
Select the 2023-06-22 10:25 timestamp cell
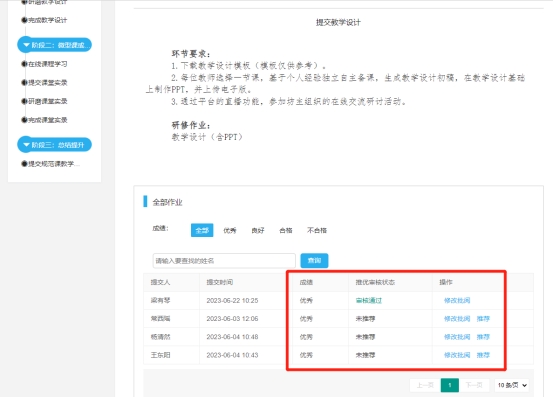tap(232, 301)
